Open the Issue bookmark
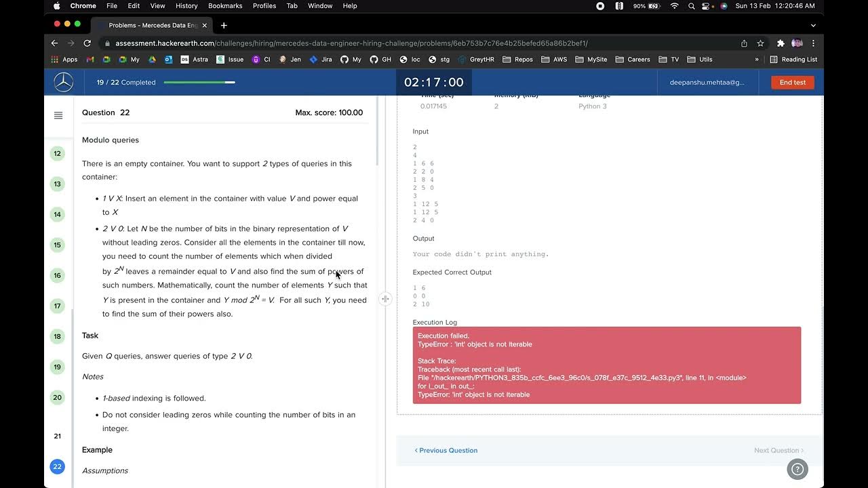Screen dimensions: 868x488 [230, 60]
